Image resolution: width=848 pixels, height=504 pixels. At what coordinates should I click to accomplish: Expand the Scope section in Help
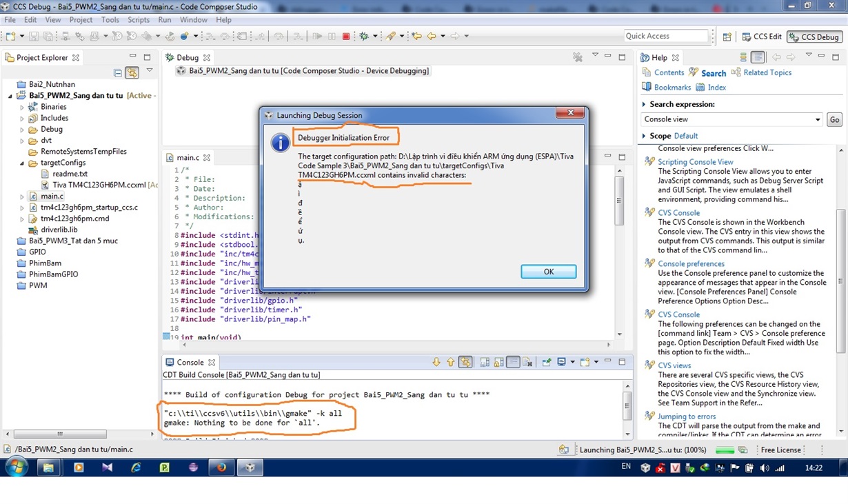[x=644, y=136]
